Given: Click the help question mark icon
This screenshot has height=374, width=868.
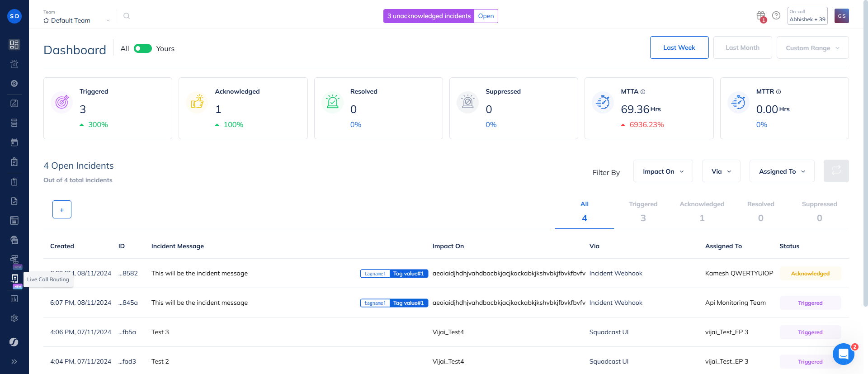Looking at the screenshot, I should tap(776, 15).
